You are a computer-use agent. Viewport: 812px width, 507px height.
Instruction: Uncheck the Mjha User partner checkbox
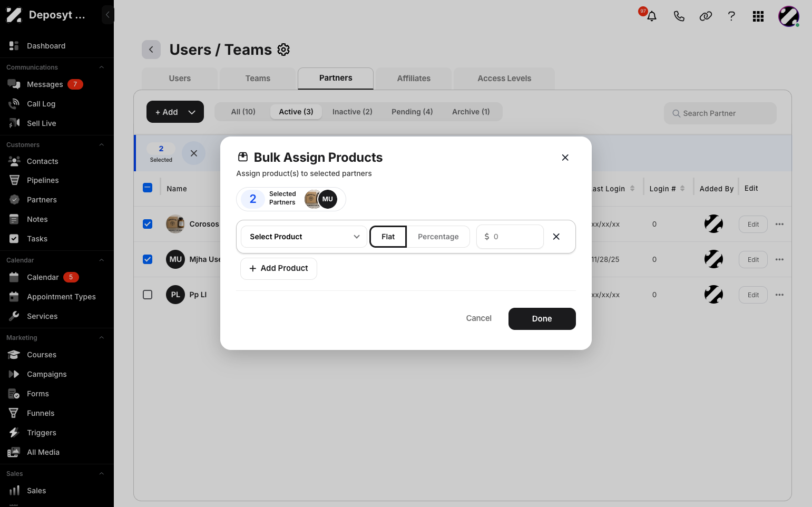pos(148,259)
